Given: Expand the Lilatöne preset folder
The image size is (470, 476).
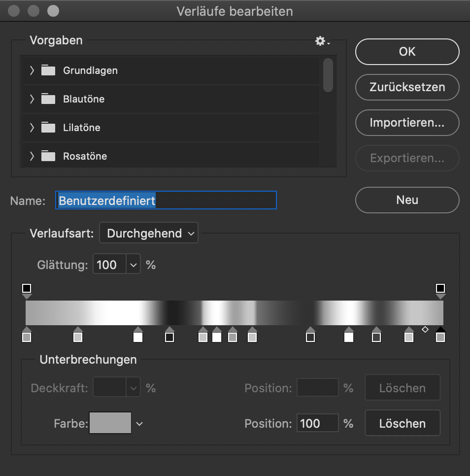Looking at the screenshot, I should 32,128.
